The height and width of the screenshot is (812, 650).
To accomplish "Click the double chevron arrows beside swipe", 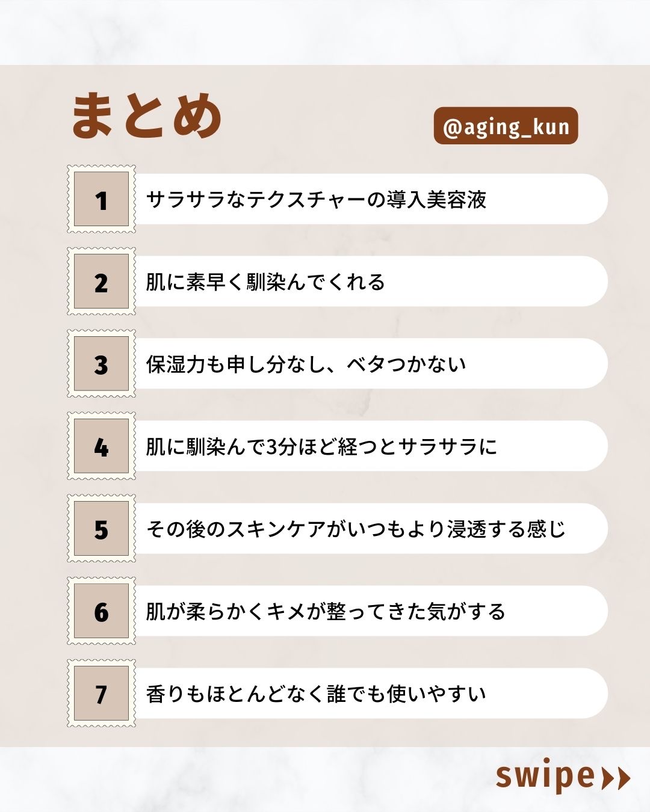I will click(616, 778).
